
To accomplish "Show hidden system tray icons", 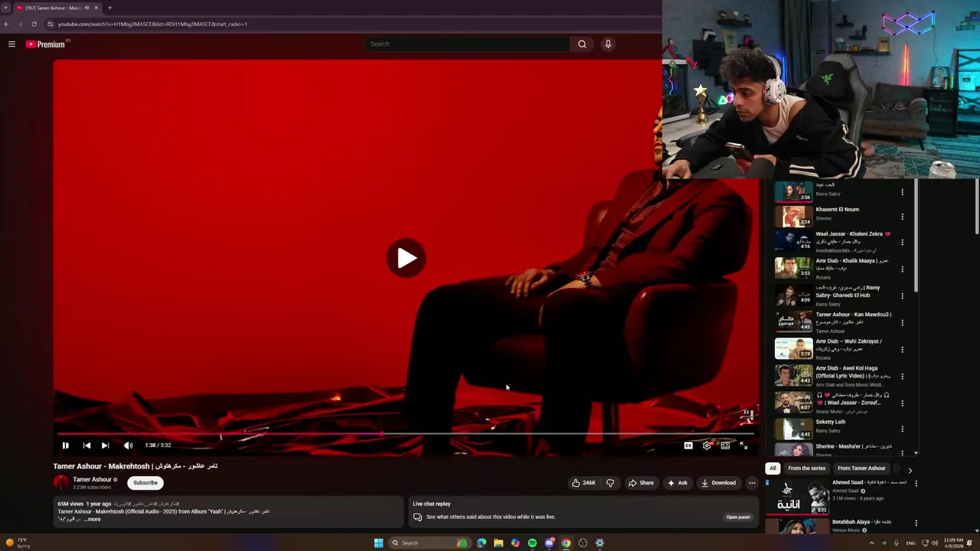I will tap(871, 543).
